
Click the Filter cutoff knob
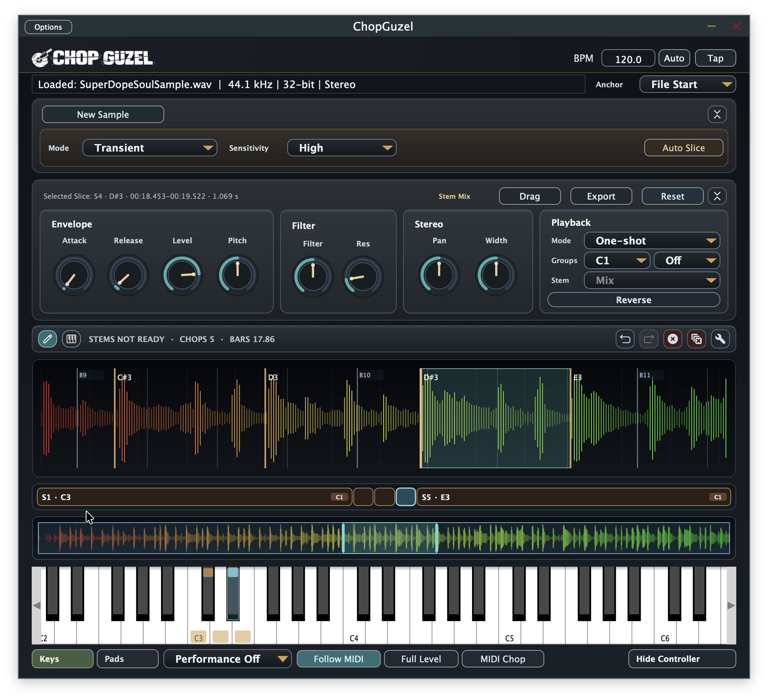tap(313, 277)
